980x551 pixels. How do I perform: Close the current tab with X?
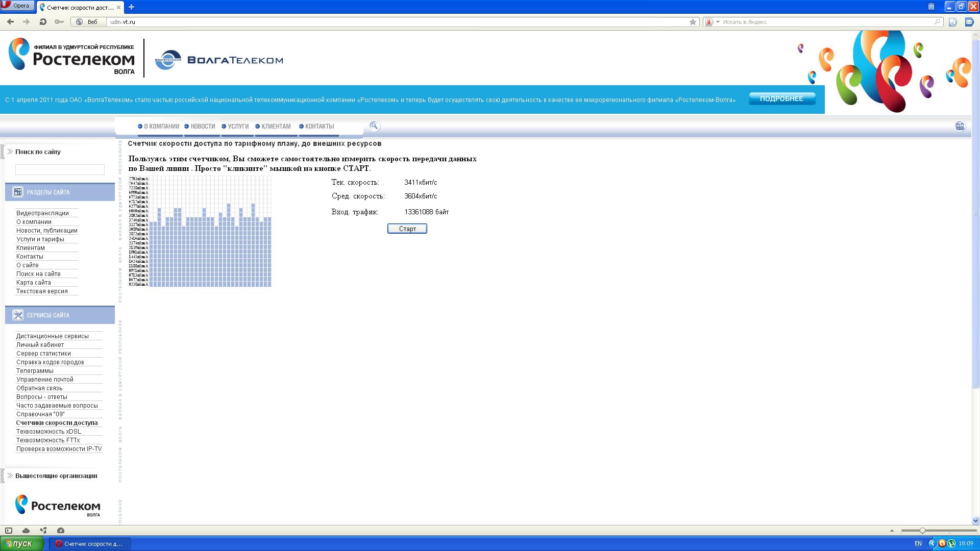119,8
